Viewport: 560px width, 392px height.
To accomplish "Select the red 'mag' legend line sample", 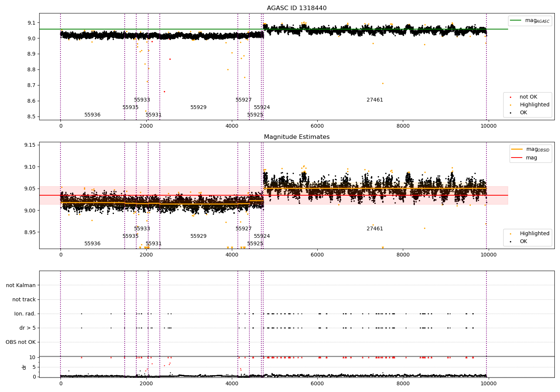I will 517,158.
